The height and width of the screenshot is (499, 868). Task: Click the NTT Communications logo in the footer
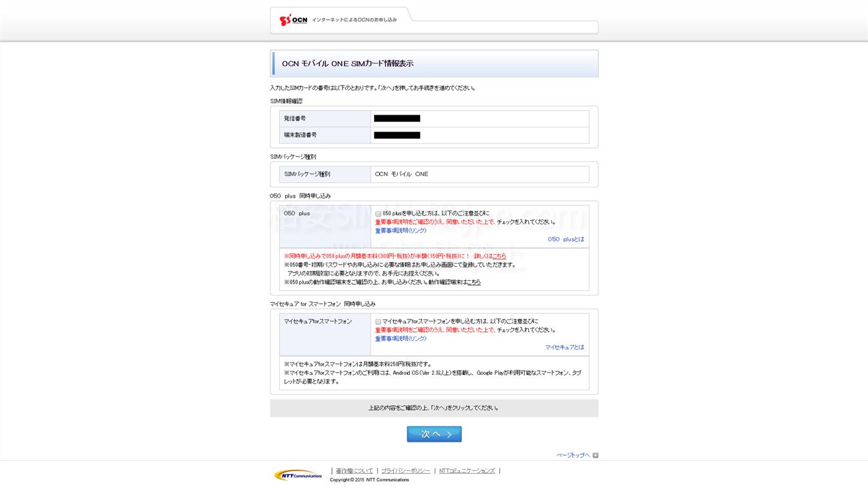click(x=298, y=475)
